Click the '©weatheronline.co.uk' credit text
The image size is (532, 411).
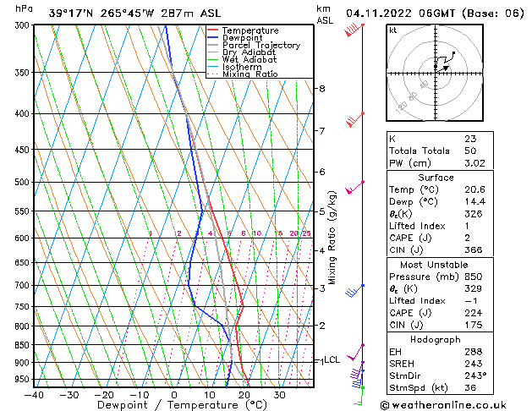click(x=443, y=405)
